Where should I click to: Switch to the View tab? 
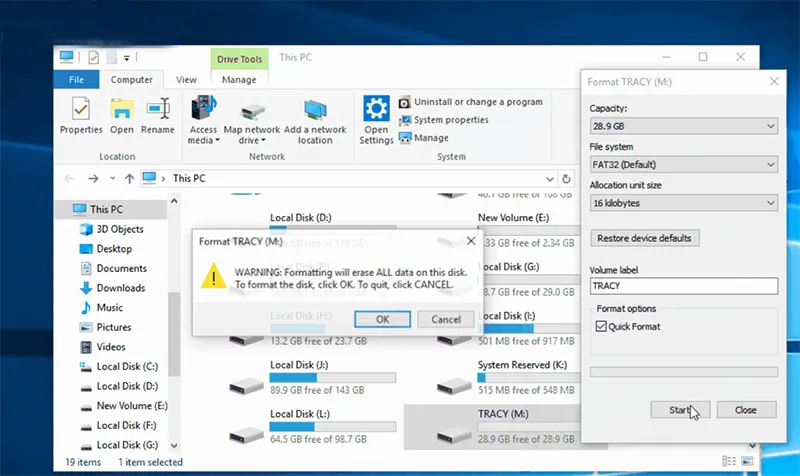click(186, 80)
